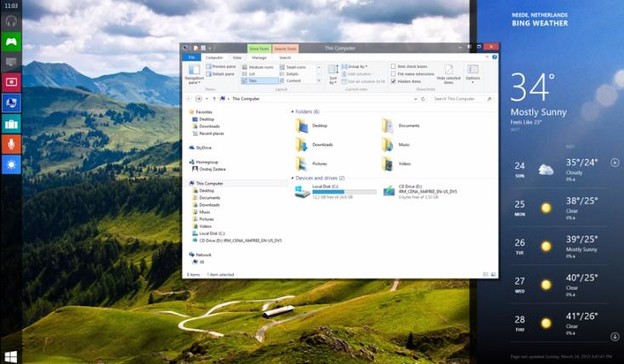The image size is (624, 364).
Task: Open the Music headphones app in sidebar
Action: [11, 21]
